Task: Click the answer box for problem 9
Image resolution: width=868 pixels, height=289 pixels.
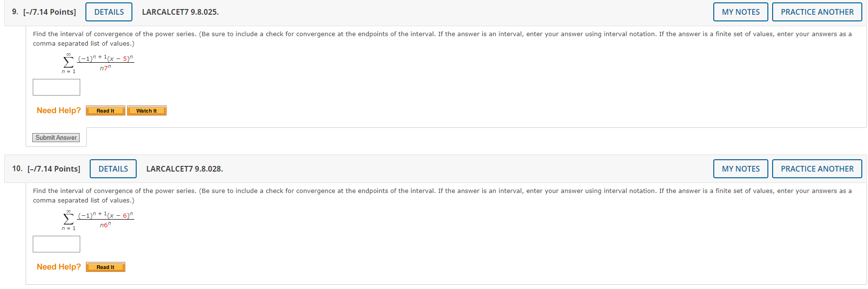Action: pyautogui.click(x=56, y=87)
